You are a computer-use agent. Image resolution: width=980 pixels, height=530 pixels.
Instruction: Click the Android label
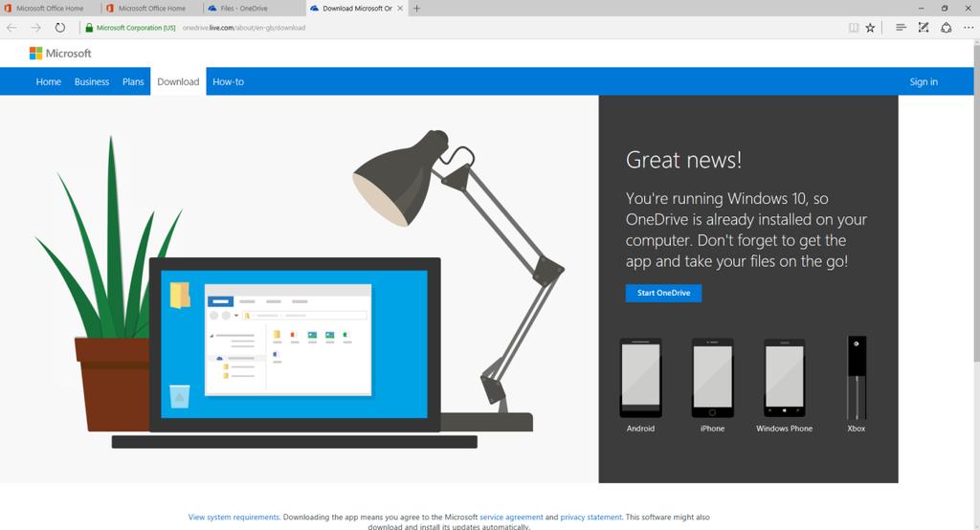pos(640,429)
